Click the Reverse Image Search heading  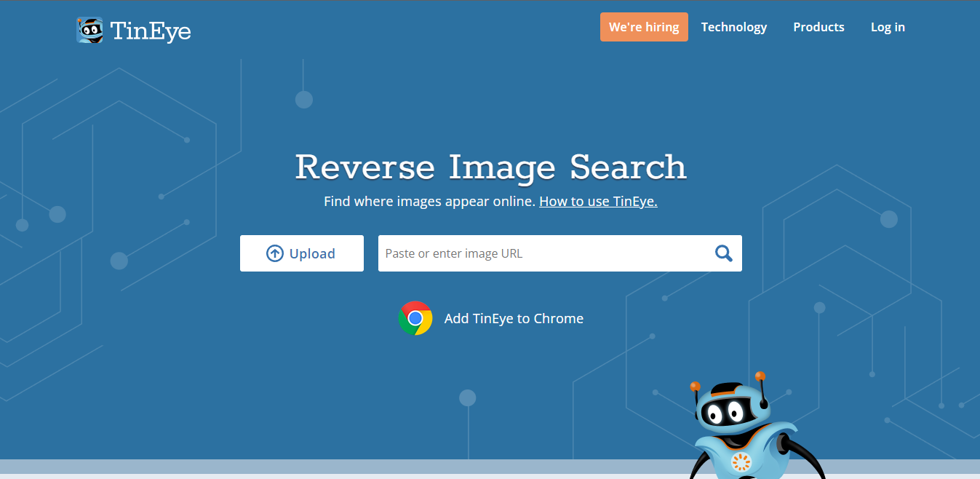(490, 167)
